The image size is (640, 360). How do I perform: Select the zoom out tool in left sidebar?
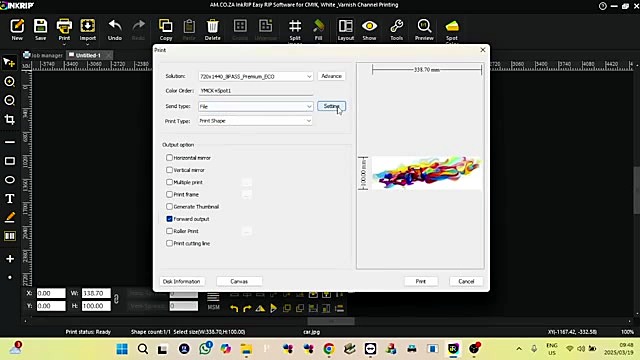[9, 100]
